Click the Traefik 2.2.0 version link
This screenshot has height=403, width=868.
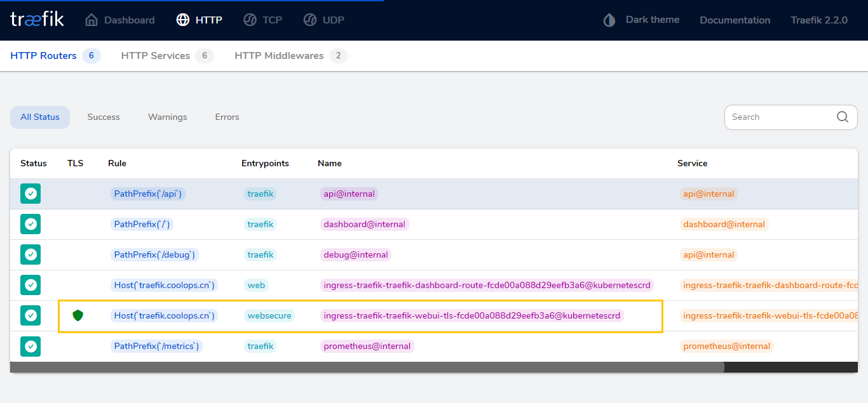[x=819, y=20]
